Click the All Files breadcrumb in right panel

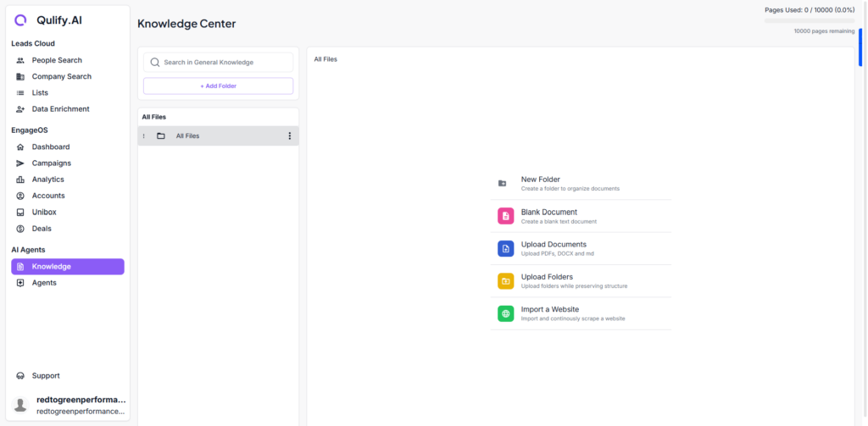point(325,59)
